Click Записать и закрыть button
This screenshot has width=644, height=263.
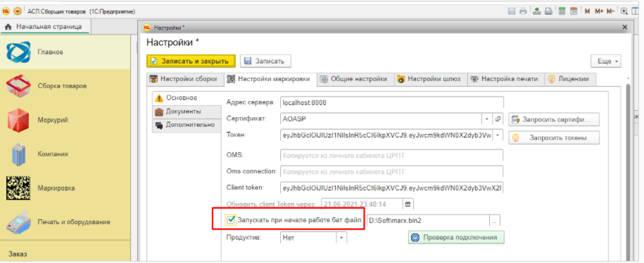191,61
